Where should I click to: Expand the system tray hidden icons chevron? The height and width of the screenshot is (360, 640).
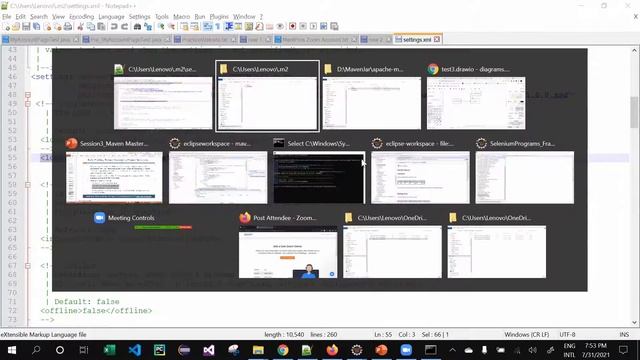[x=452, y=350]
